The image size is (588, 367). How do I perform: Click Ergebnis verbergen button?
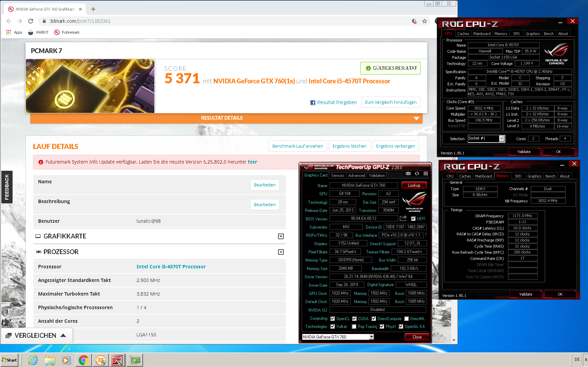[x=395, y=146]
